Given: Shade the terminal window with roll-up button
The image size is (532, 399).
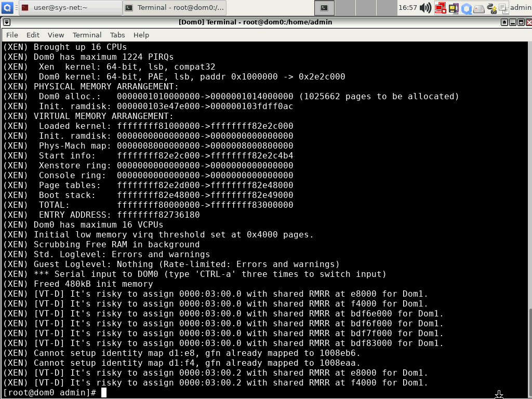Looking at the screenshot, I should coord(504,22).
